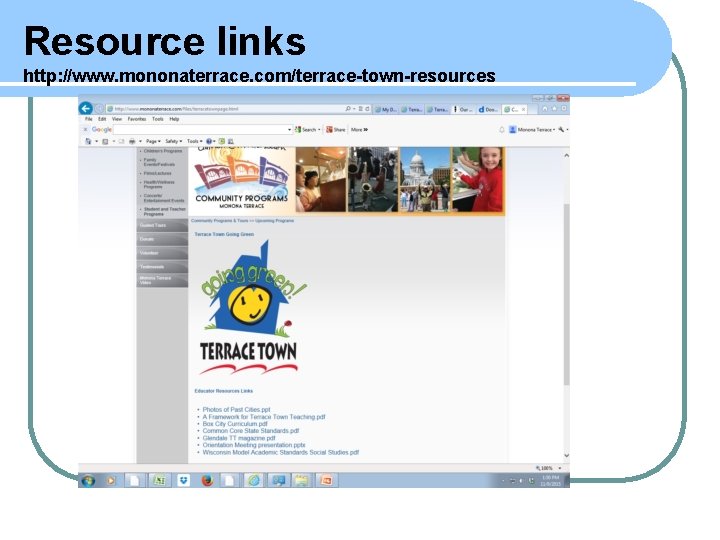The height and width of the screenshot is (540, 720).
Task: Click the IE gear tools icon
Action: pos(564,109)
